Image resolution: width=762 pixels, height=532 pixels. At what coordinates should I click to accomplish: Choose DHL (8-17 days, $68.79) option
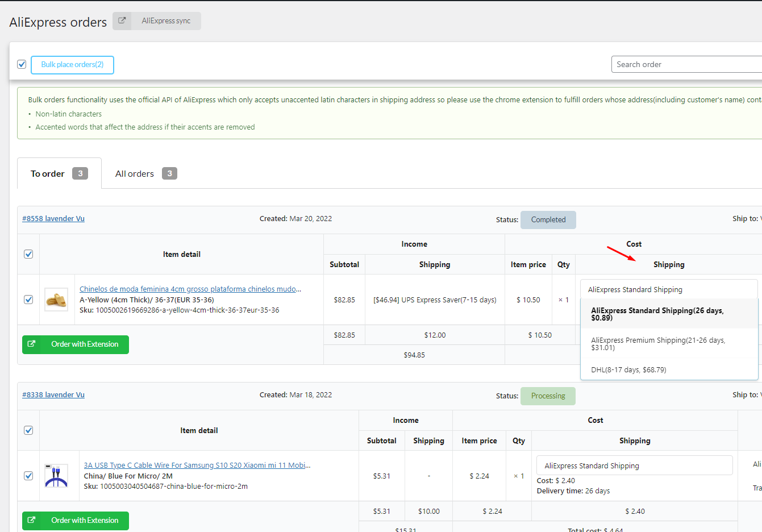click(x=669, y=369)
